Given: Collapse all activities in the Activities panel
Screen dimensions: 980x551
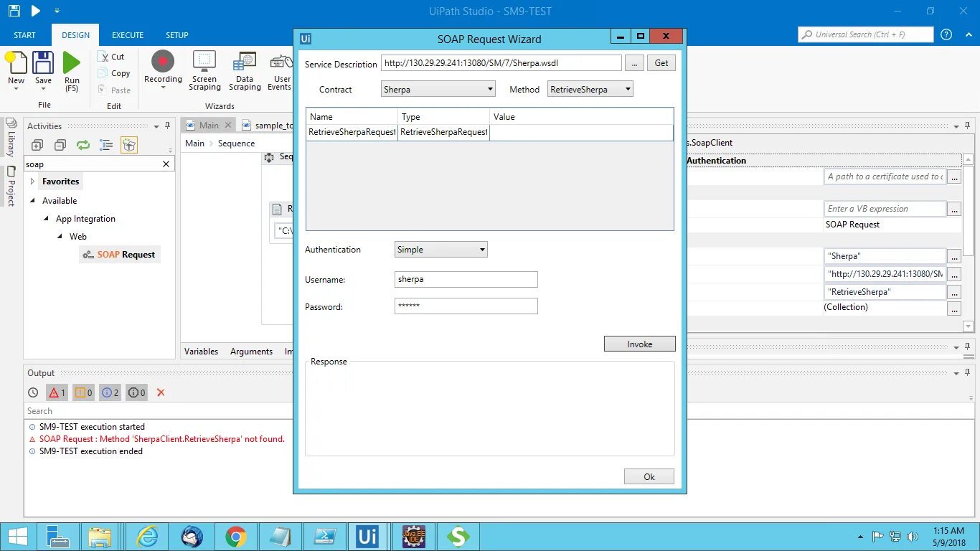Looking at the screenshot, I should (60, 145).
